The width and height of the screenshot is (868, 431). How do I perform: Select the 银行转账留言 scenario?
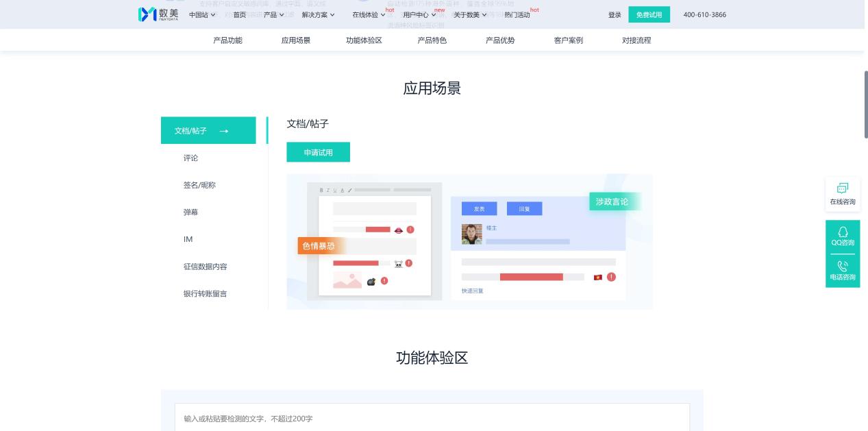point(205,294)
